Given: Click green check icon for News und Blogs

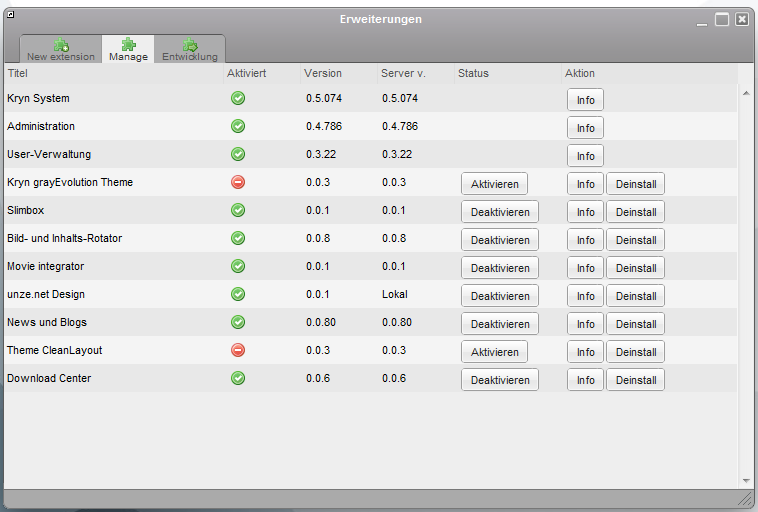Looking at the screenshot, I should click(x=238, y=322).
